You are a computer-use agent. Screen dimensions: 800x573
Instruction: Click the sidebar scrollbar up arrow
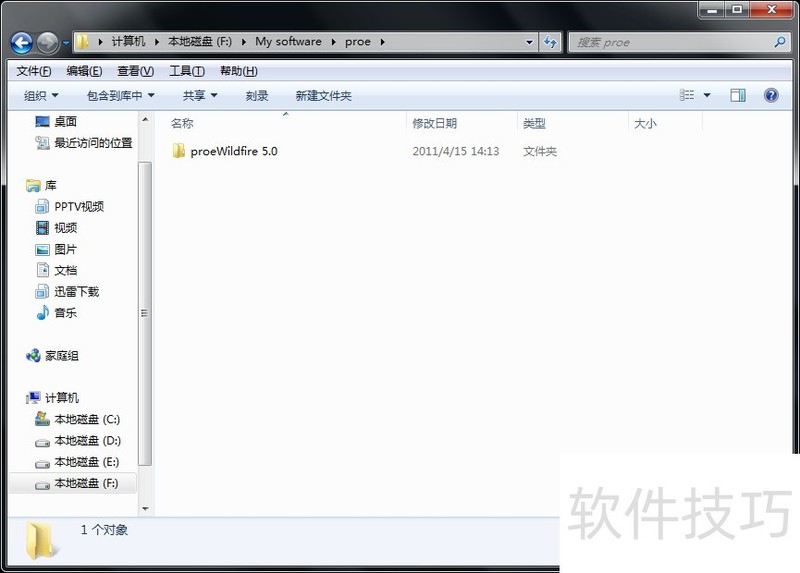click(145, 119)
